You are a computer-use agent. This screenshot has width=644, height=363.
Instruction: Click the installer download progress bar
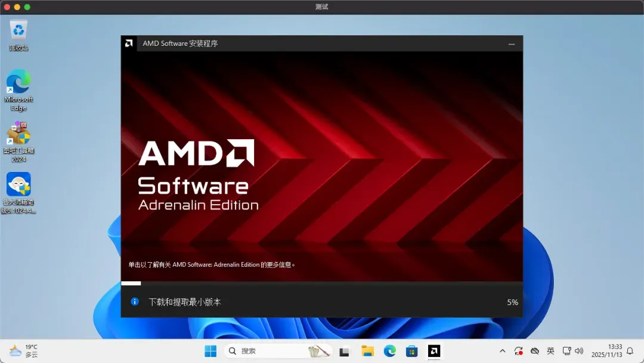[x=321, y=284]
